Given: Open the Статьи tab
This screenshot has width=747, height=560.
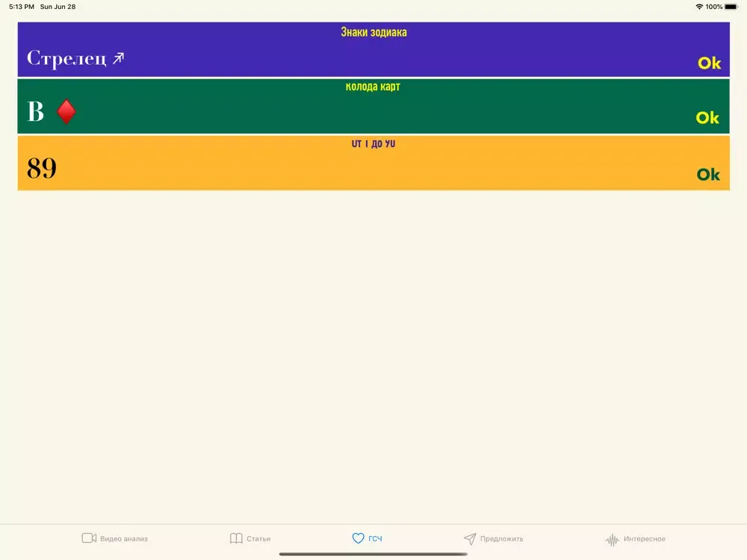Looking at the screenshot, I should pos(250,538).
